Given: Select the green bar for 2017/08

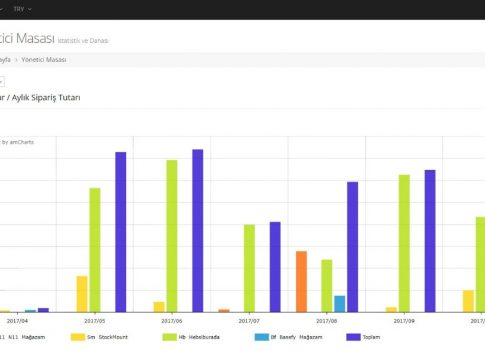Looking at the screenshot, I should pyautogui.click(x=327, y=286).
